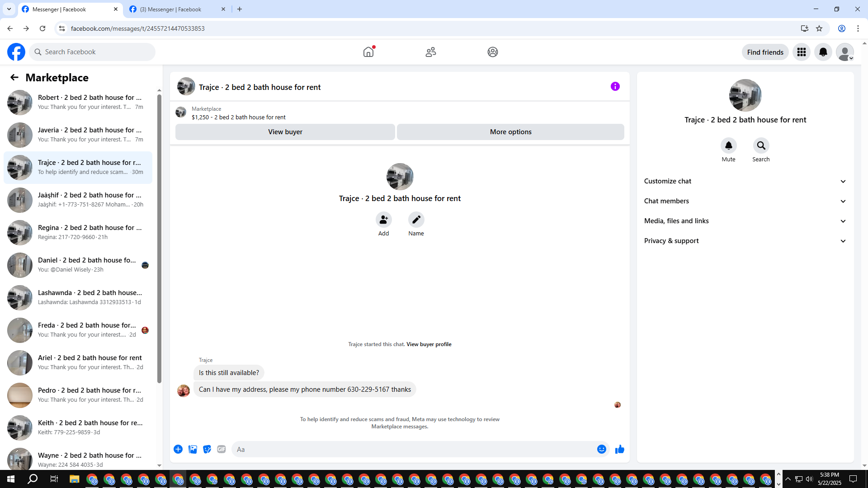Viewport: 868px width, 488px height.
Task: Open Windows Task View
Action: [x=54, y=479]
